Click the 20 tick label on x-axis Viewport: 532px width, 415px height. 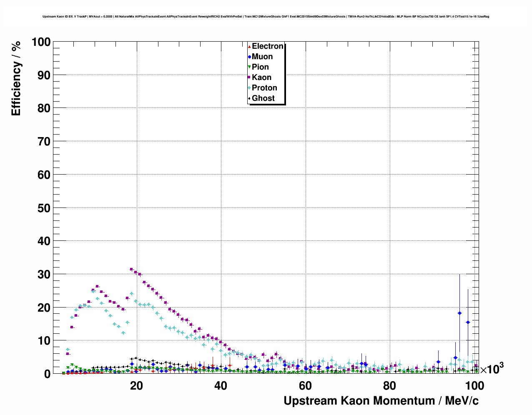point(136,386)
